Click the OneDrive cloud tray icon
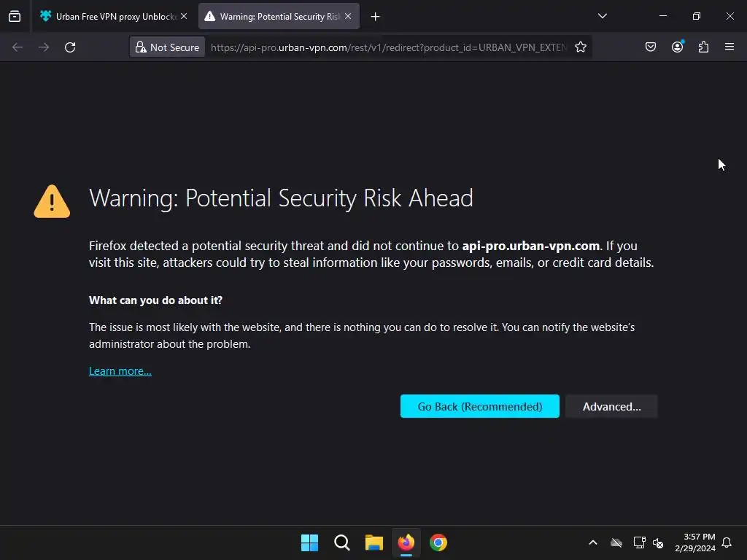The image size is (747, 560). pos(616,542)
